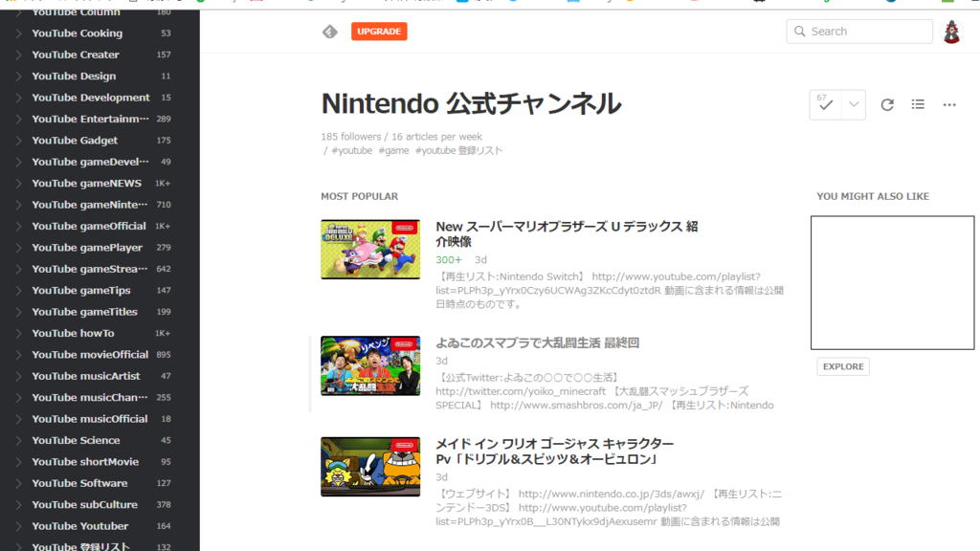Click the unread count 710
The width and height of the screenshot is (980, 551).
coord(164,205)
